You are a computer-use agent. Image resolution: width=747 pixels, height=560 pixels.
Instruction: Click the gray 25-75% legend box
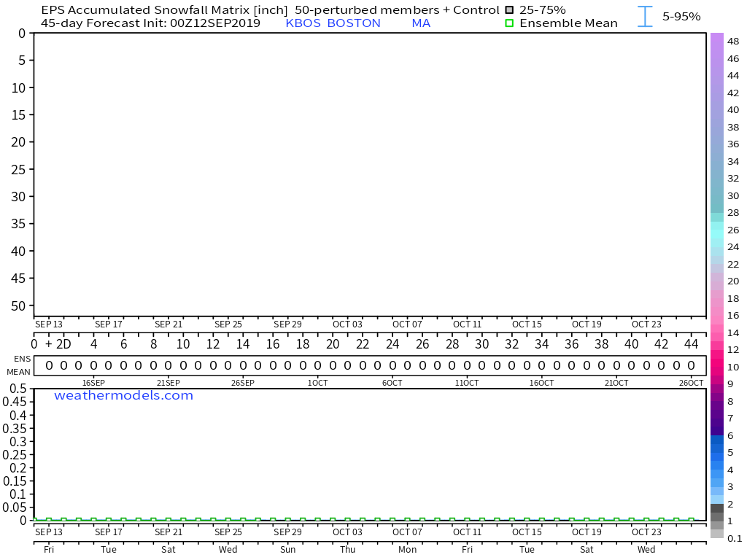[509, 10]
